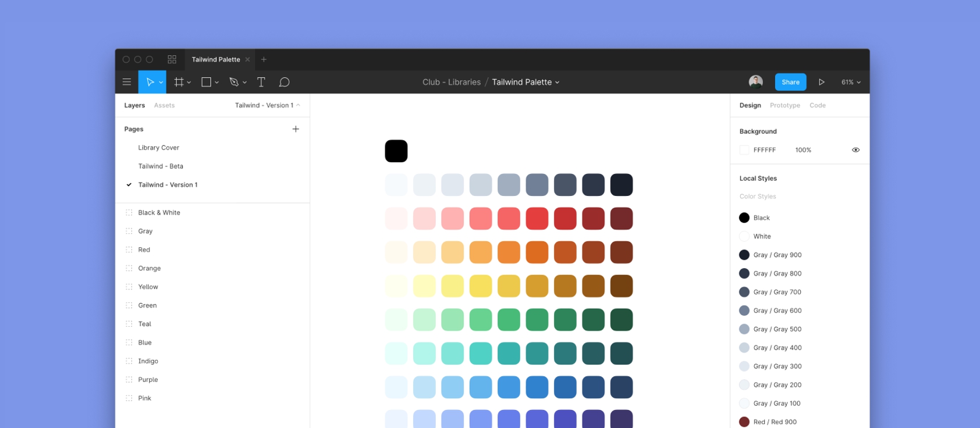Viewport: 980px width, 428px height.
Task: Click the black color swatch on canvas
Action: [x=396, y=151]
